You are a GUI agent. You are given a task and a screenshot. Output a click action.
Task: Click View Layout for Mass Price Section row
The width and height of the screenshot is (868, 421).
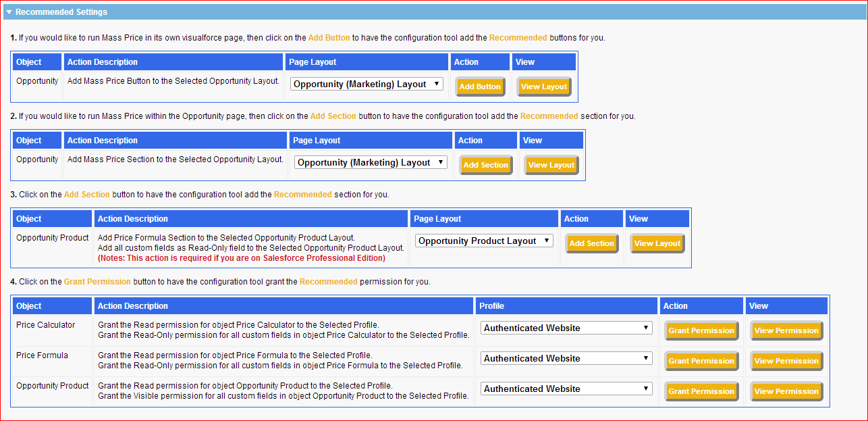[x=551, y=165]
